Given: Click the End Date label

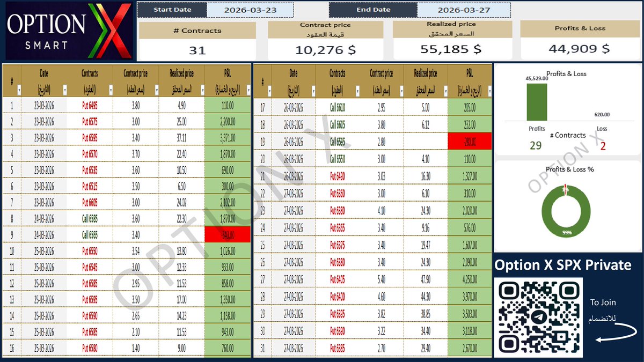Looking at the screenshot, I should (372, 10).
